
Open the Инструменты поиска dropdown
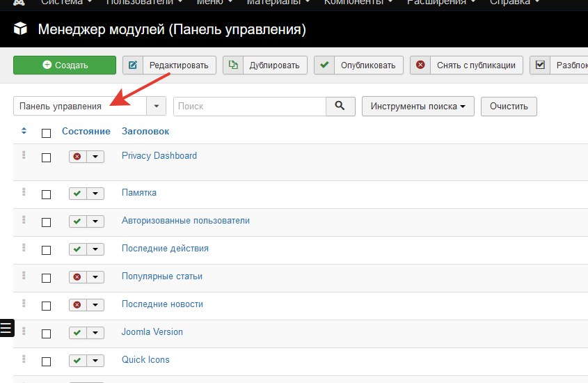coord(418,107)
